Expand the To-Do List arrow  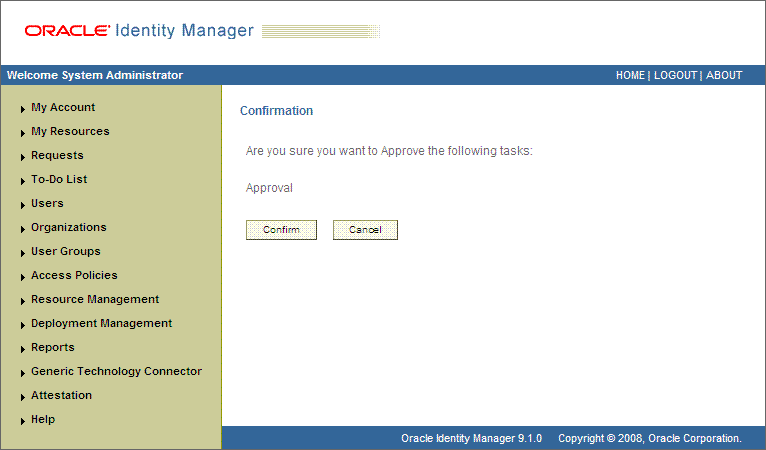click(22, 181)
